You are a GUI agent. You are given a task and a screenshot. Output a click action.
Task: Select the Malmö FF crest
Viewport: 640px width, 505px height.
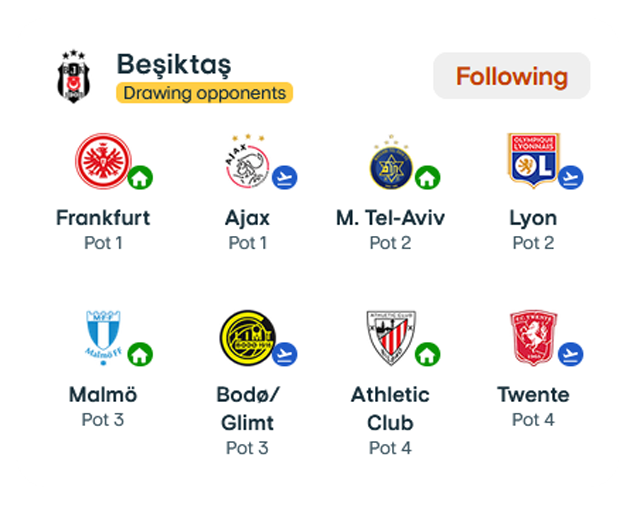[103, 338]
